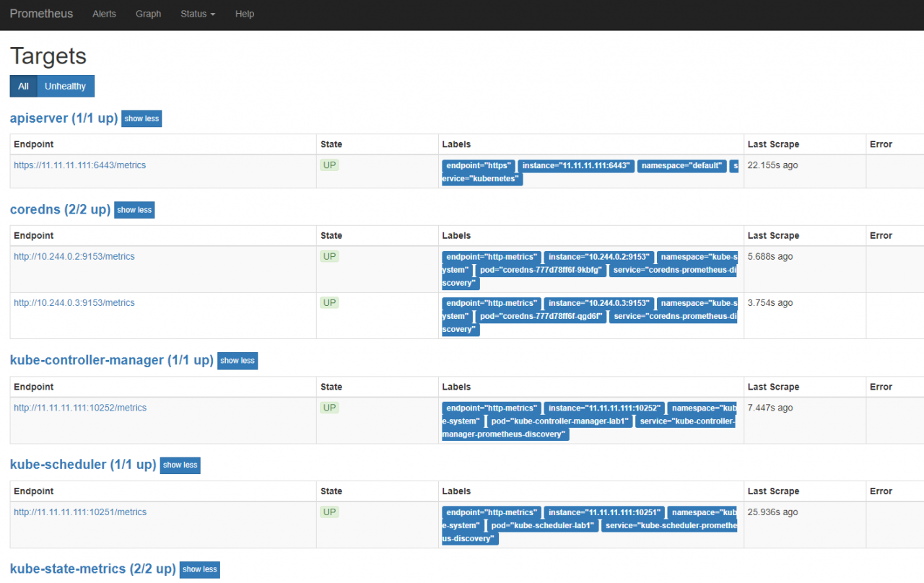Image resolution: width=924 pixels, height=583 pixels.
Task: Click the Prometheus brand logo text
Action: (x=41, y=14)
